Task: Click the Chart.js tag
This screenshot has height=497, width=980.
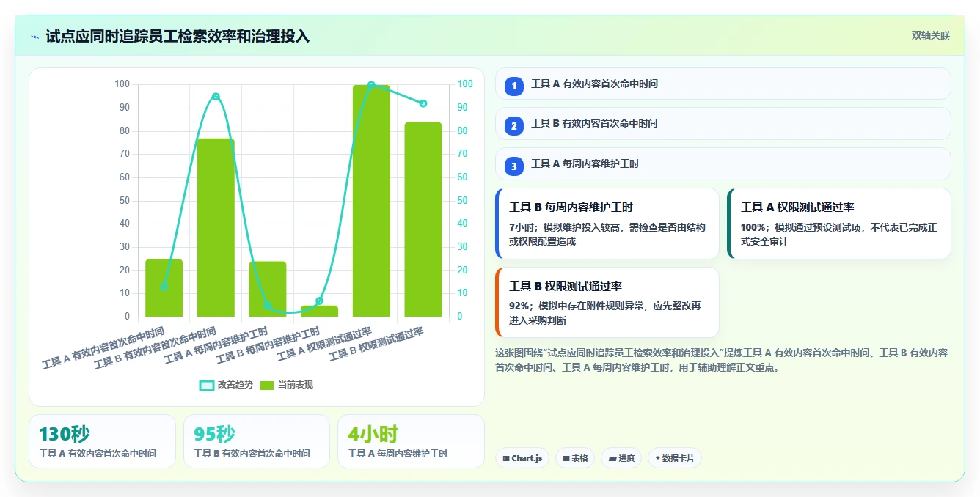Action: tap(522, 458)
